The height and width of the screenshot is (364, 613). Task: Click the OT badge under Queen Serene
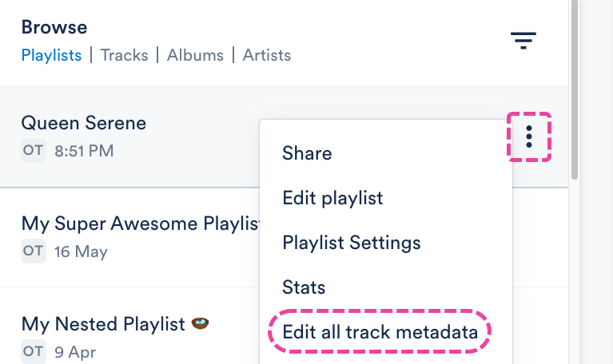coord(33,149)
